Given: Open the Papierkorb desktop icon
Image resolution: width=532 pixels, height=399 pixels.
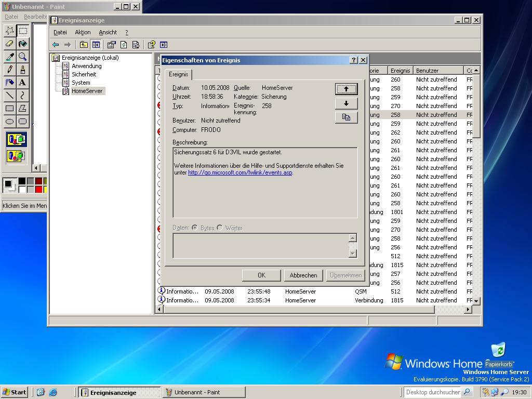Looking at the screenshot, I should tap(498, 355).
